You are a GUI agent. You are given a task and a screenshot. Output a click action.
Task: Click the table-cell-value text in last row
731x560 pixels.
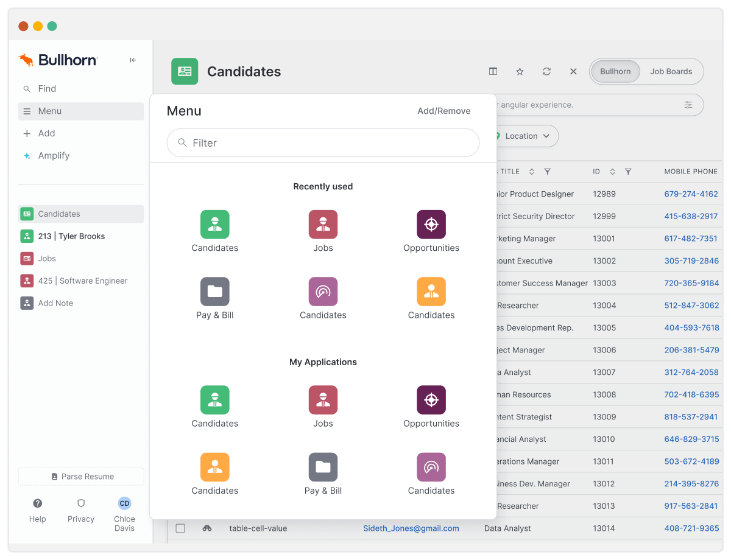[258, 528]
